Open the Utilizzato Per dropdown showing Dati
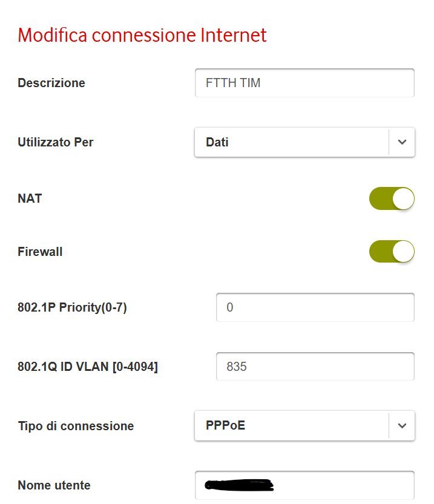434x504 pixels. click(291, 143)
